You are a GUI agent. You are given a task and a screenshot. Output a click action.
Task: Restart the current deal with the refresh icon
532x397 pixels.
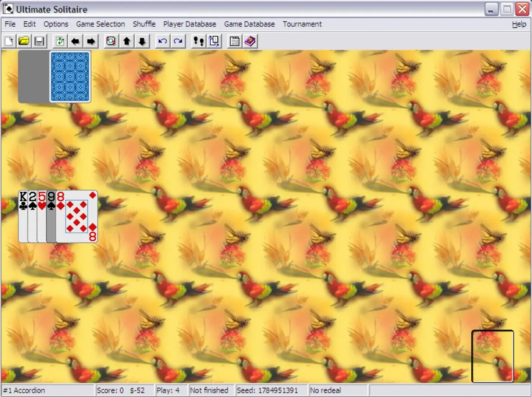60,41
